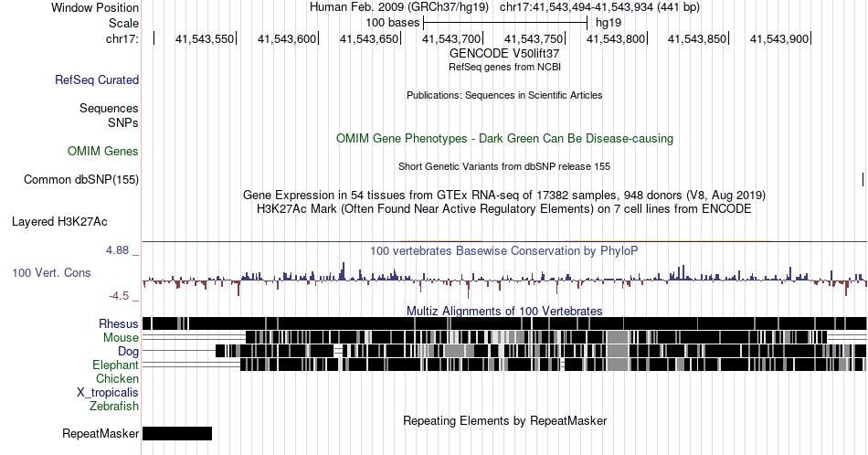The height and width of the screenshot is (455, 868).
Task: Click the -4.5 PhyloP lower scale value
Action: pos(119,296)
